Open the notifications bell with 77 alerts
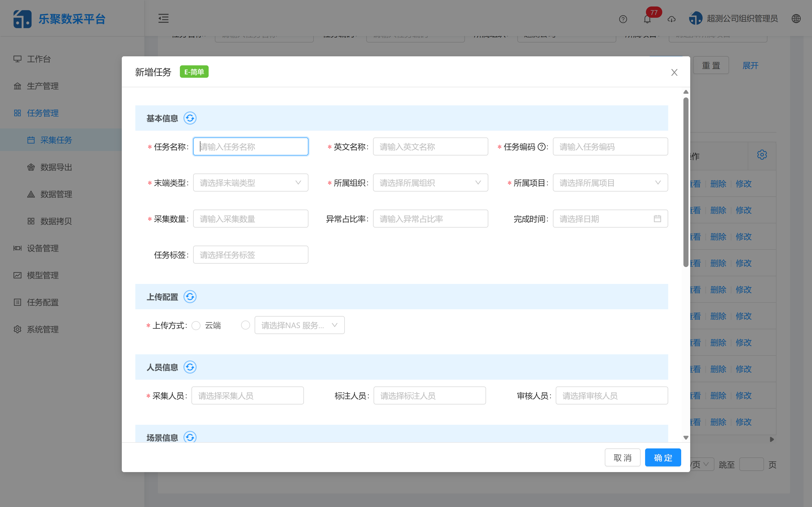The width and height of the screenshot is (812, 507). pos(648,19)
